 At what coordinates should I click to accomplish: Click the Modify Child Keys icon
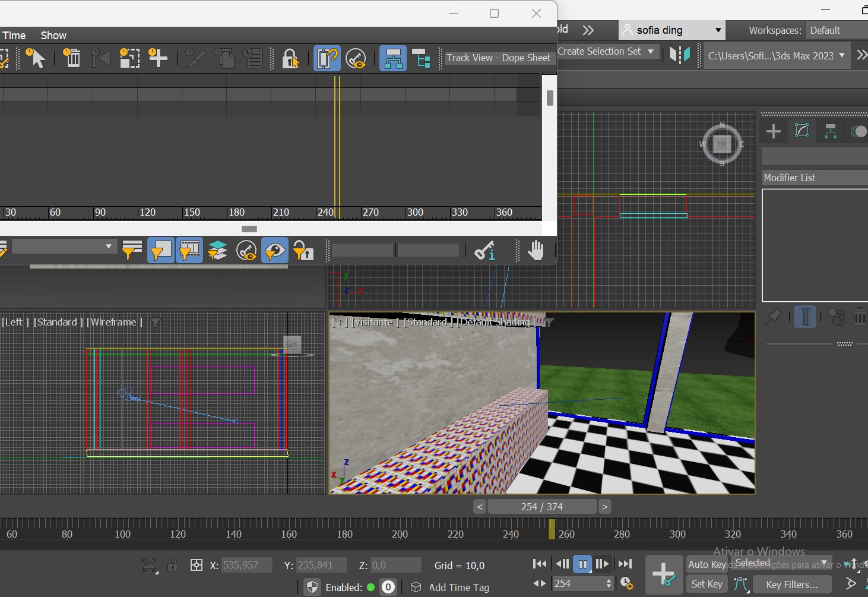tap(421, 58)
